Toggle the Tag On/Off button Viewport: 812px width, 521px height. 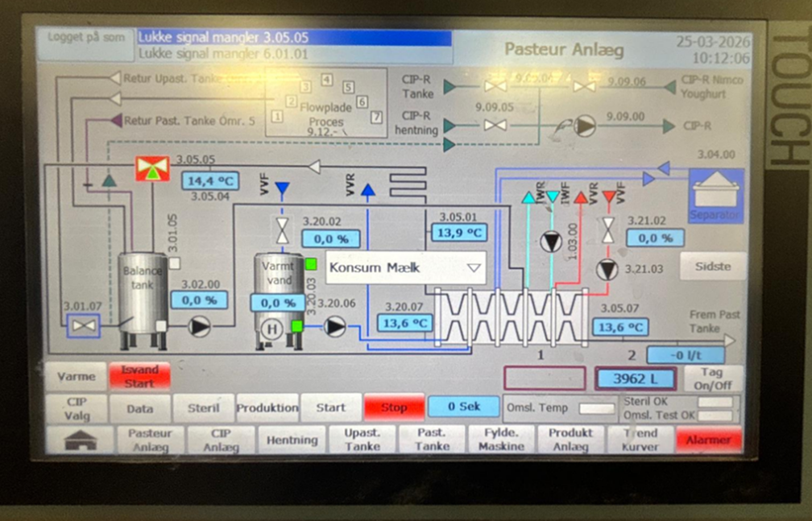point(711,378)
